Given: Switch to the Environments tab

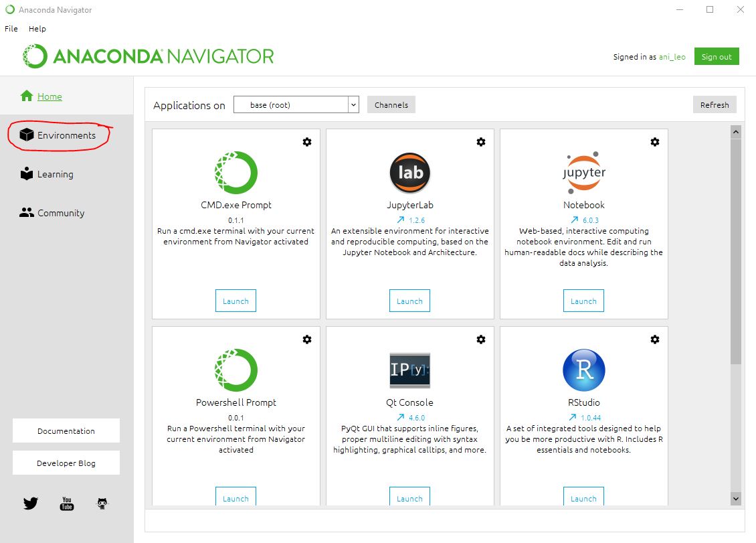Looking at the screenshot, I should coord(66,135).
